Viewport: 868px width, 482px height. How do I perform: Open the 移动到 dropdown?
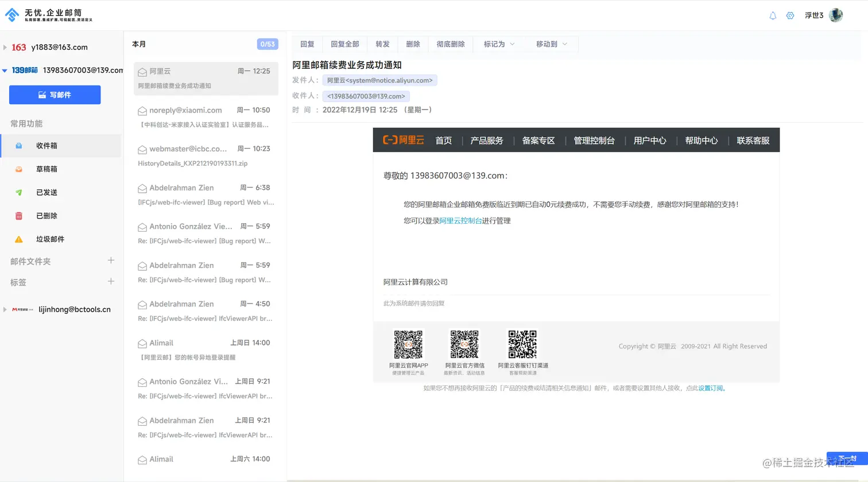tap(552, 44)
